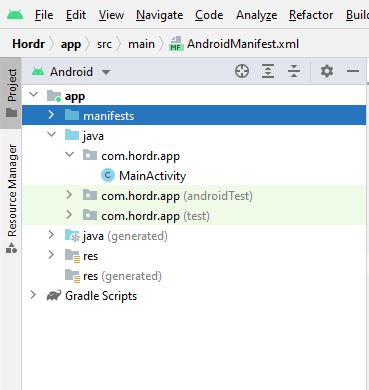This screenshot has height=390, width=369.
Task: Click Select Opened File crosshair icon
Action: click(x=242, y=71)
